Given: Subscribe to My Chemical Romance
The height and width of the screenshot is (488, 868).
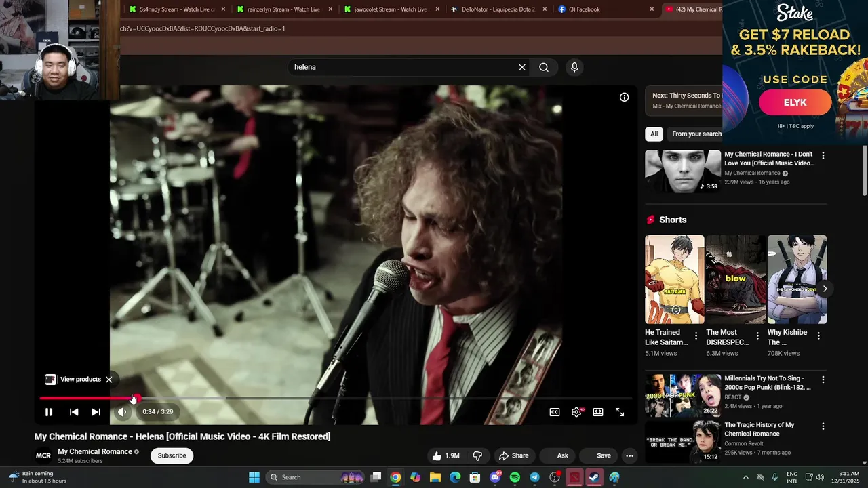Looking at the screenshot, I should tap(172, 455).
